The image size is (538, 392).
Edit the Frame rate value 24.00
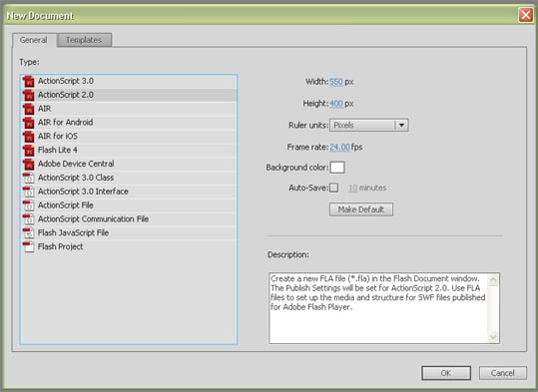point(339,148)
